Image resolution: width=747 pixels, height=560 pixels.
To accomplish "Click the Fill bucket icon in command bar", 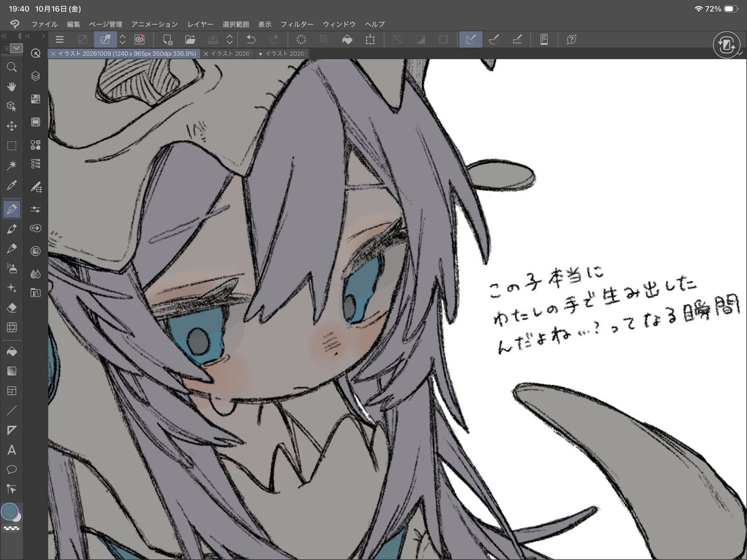I will 347,39.
